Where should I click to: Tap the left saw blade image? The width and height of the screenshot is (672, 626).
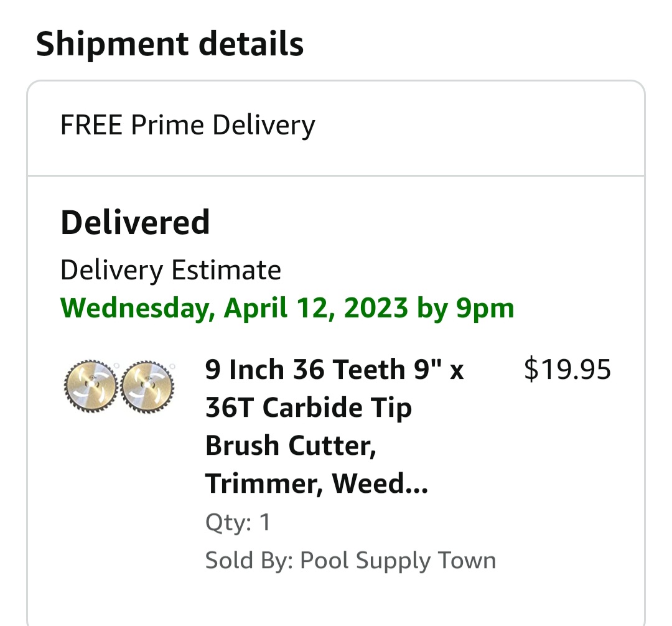91,384
